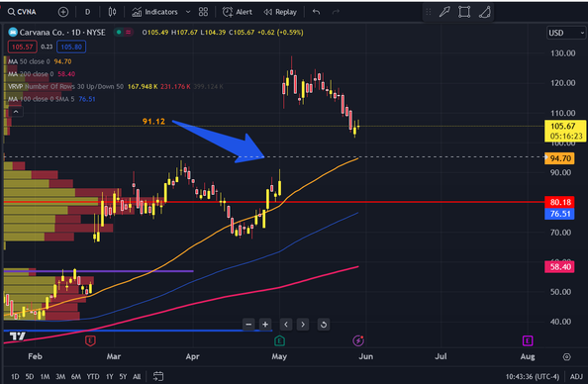Grab the floating drawing toolbar handle

(x=428, y=12)
